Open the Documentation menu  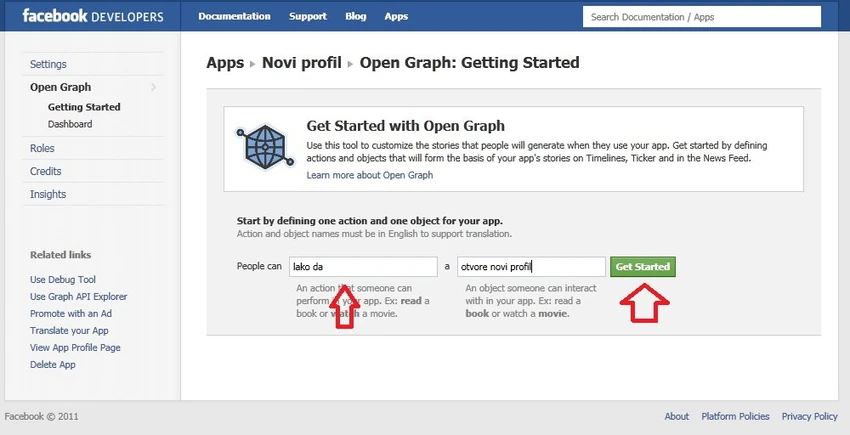click(234, 16)
